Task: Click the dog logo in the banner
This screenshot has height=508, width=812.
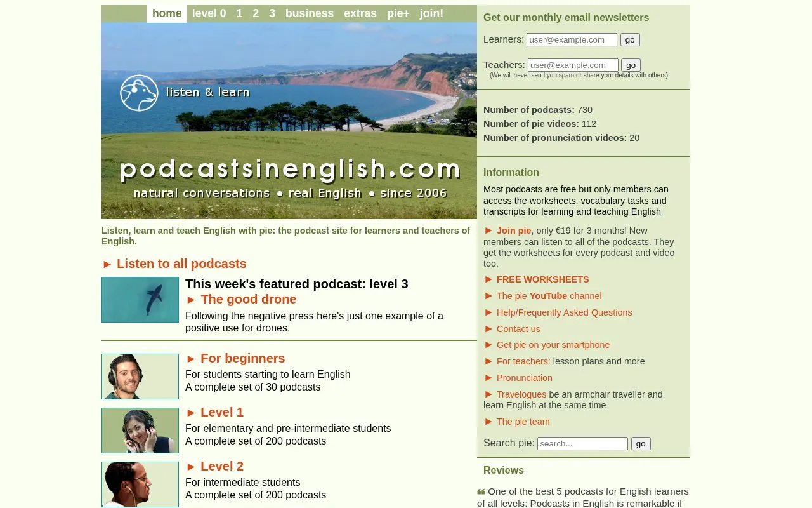Action: pos(139,93)
